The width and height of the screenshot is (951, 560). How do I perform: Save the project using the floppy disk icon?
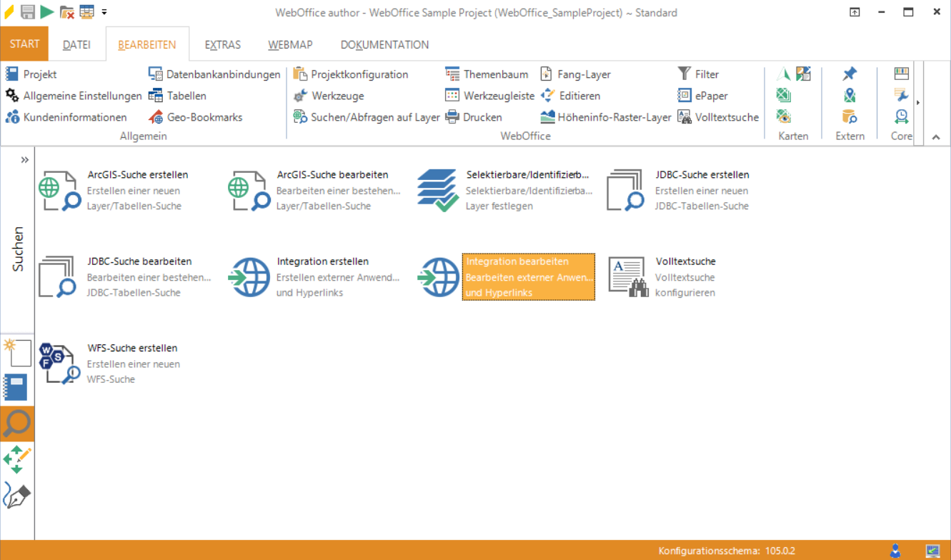27,11
